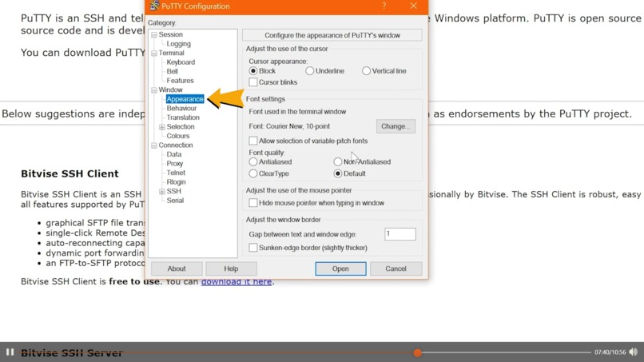Collapse the Window tree node
Screen dimensions: 644x362
154,90
